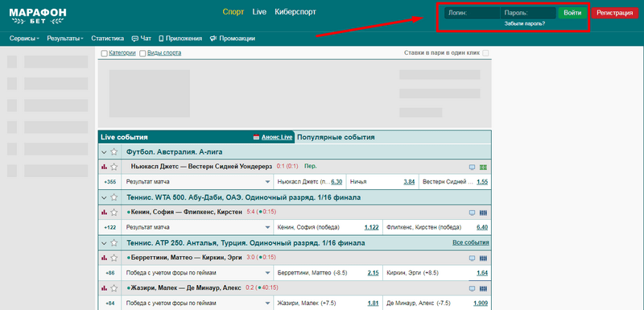
Task: Star the Берреттини, Маттео match
Action: 114,258
